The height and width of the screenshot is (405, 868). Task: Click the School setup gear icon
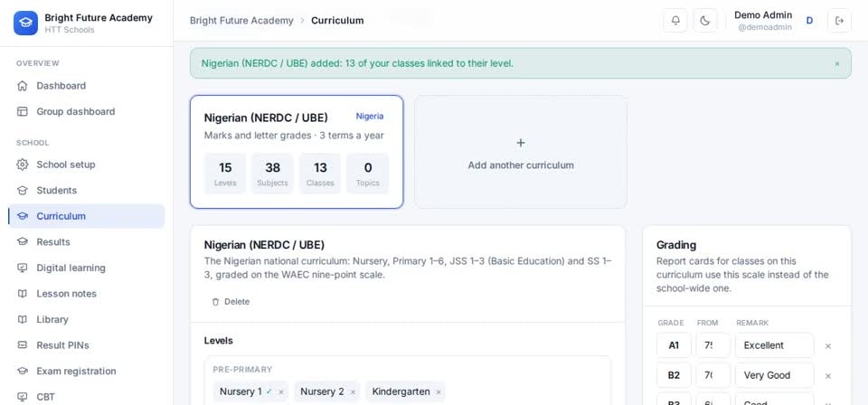(22, 165)
